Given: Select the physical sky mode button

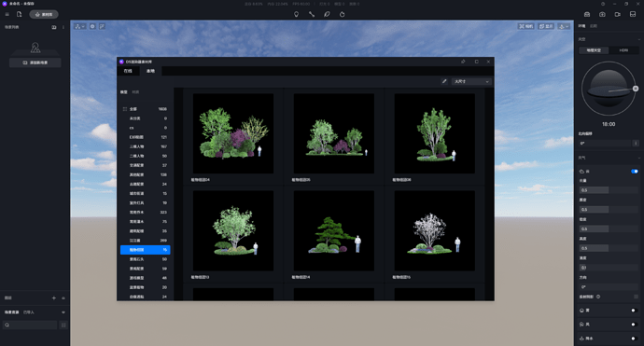Looking at the screenshot, I should point(594,50).
